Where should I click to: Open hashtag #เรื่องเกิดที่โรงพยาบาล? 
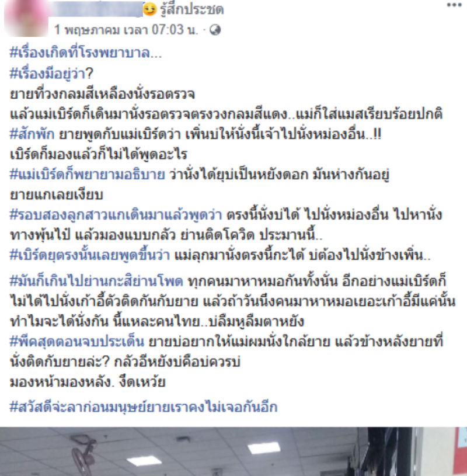tap(86, 53)
